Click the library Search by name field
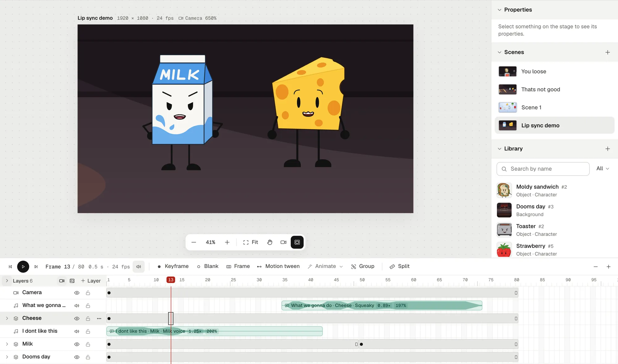Viewport: 618px width, 364px height. click(543, 169)
